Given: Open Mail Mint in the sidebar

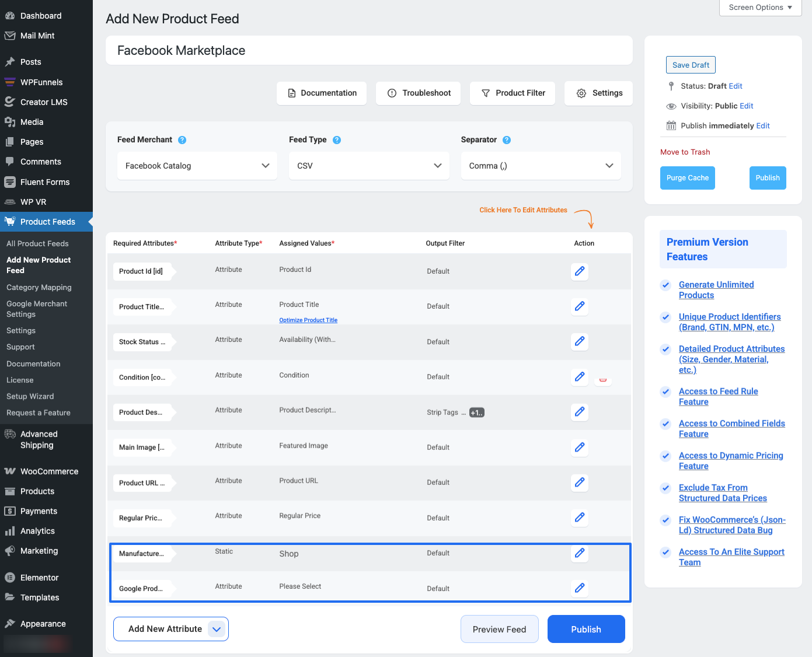Looking at the screenshot, I should click(36, 36).
